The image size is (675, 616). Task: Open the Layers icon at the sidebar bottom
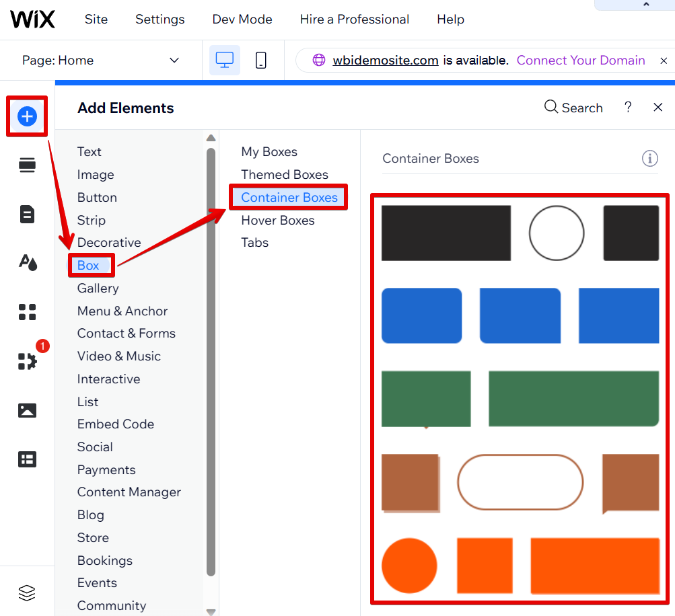[x=27, y=592]
